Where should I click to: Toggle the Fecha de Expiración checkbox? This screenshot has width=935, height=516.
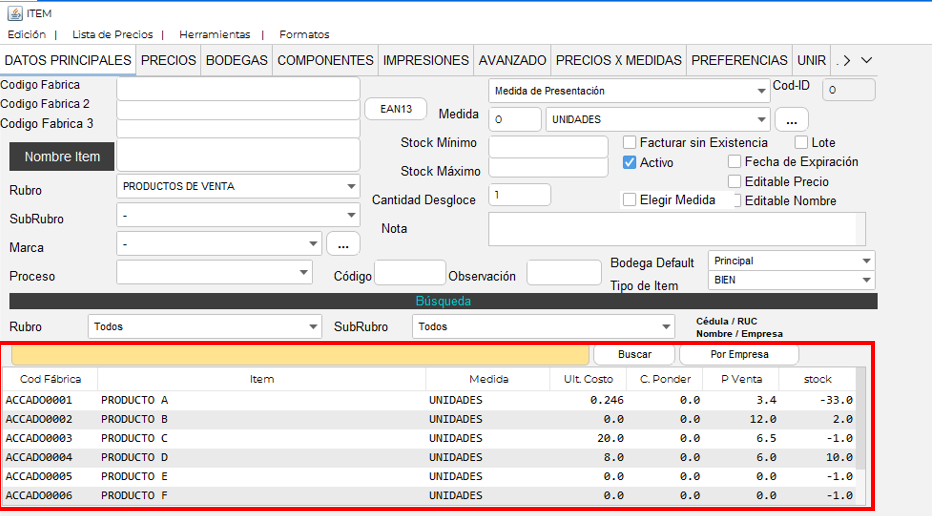[x=735, y=162]
